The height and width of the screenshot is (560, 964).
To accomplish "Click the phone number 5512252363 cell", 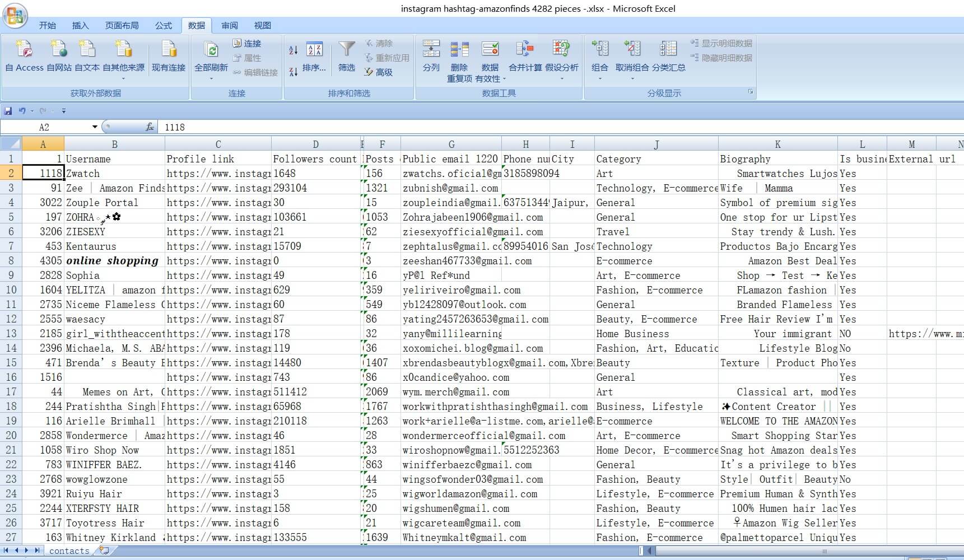I will [525, 450].
